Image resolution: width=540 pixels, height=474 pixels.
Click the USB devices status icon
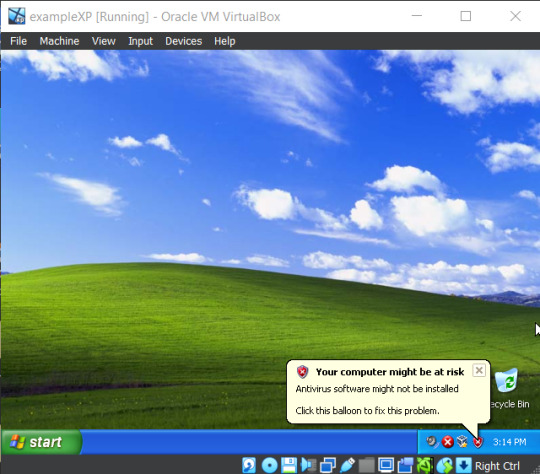347,465
